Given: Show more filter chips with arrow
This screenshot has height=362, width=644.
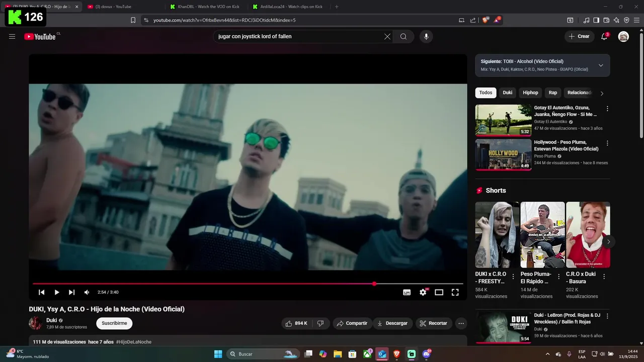Looking at the screenshot, I should pos(602,93).
